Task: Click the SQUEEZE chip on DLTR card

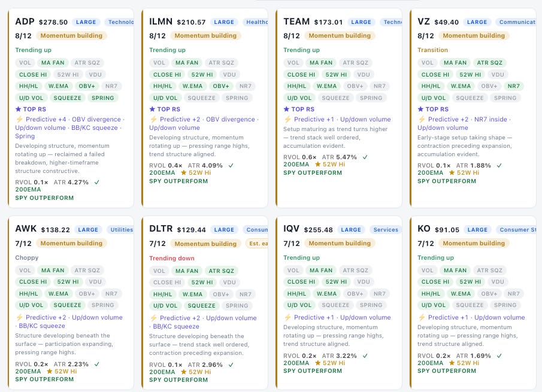Action: [x=201, y=306]
